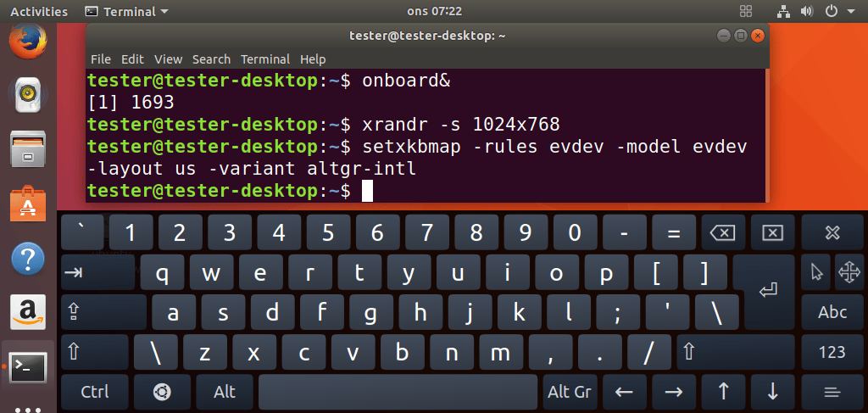
Task: Tap the q key on Onboard
Action: pyautogui.click(x=162, y=272)
